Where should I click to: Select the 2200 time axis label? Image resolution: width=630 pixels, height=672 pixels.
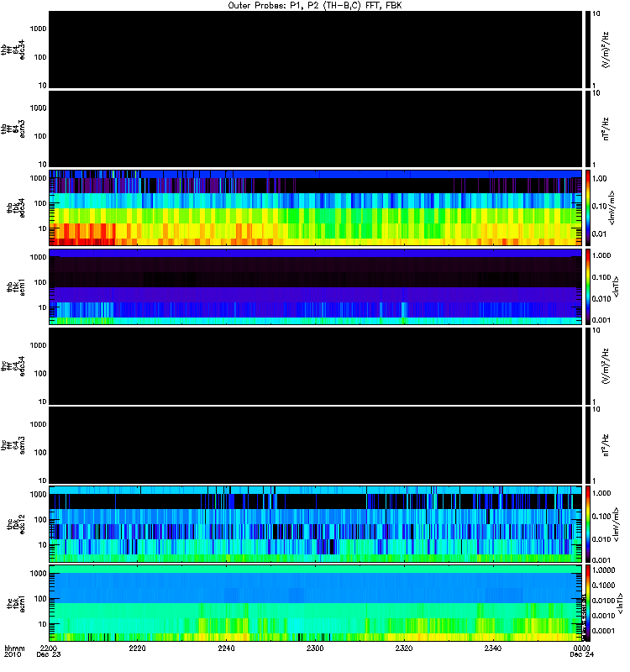(x=49, y=648)
